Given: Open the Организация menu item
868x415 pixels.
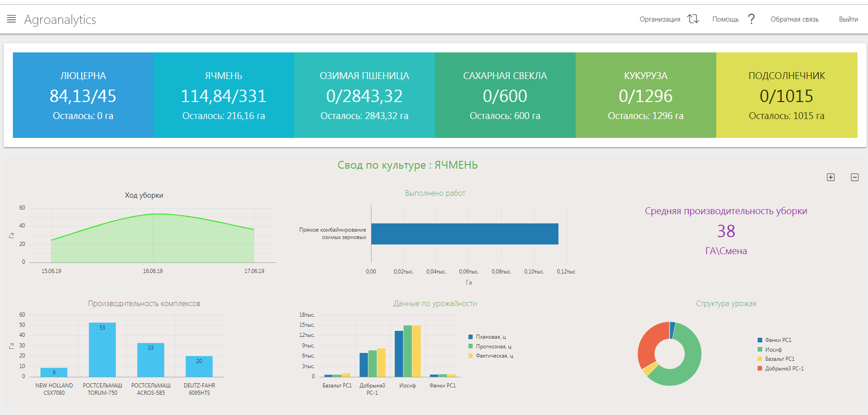Looking at the screenshot, I should [659, 19].
